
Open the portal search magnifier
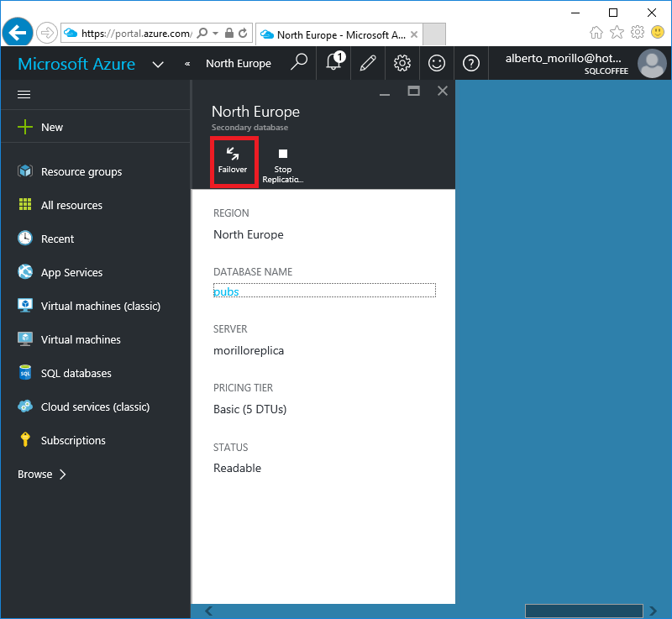299,62
